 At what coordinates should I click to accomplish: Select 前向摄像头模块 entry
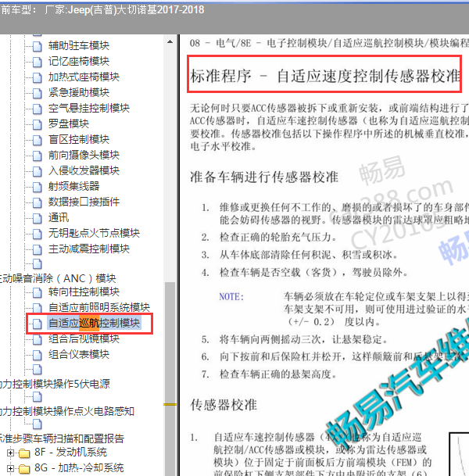coord(84,155)
